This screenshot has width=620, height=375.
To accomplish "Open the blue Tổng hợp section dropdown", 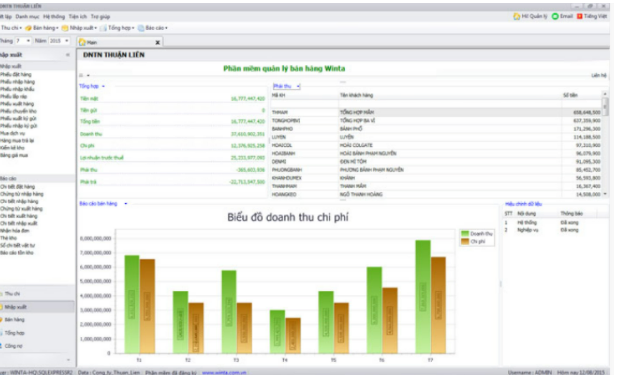I will [x=103, y=86].
